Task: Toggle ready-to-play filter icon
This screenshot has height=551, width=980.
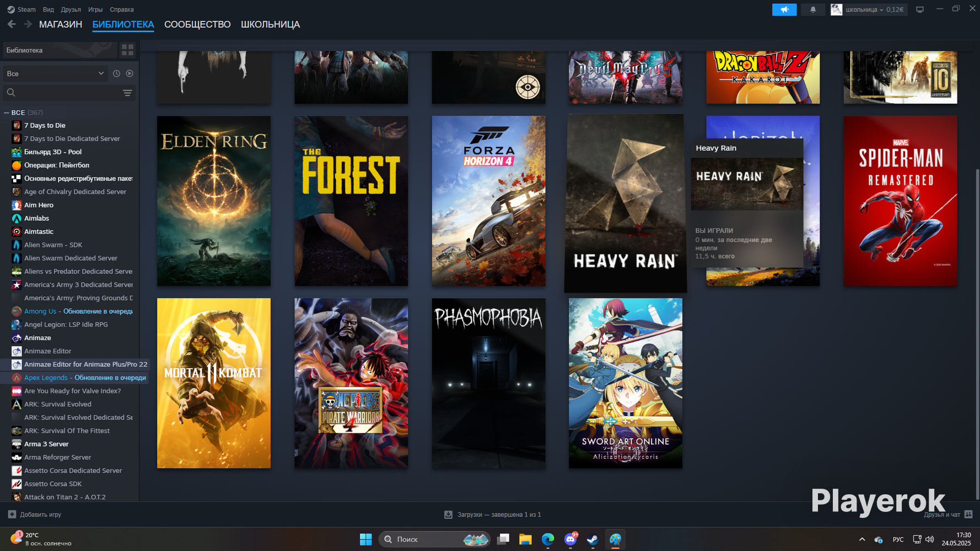Action: point(130,73)
